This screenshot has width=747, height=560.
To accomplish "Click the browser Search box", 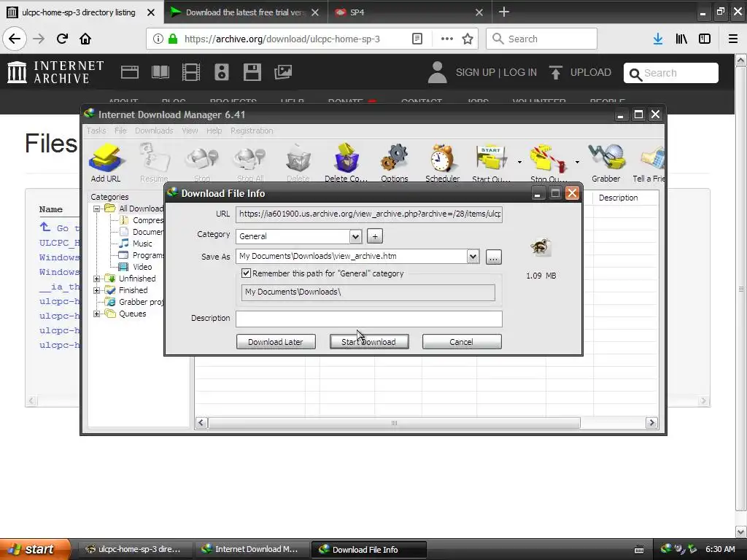I will [x=542, y=39].
